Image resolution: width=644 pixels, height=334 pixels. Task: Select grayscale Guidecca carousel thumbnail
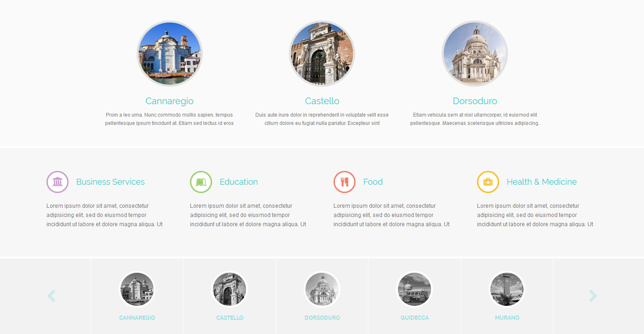click(x=414, y=289)
